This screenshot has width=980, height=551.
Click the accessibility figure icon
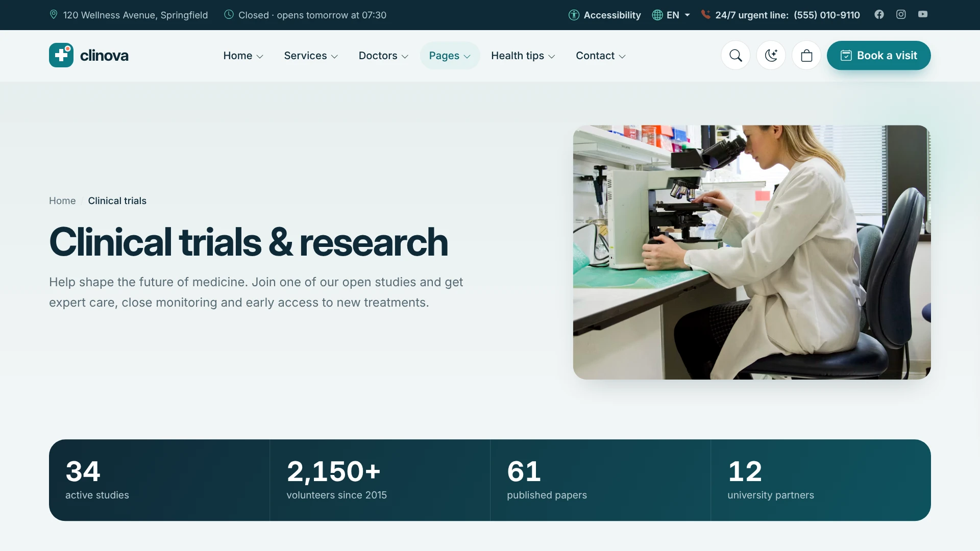pyautogui.click(x=574, y=15)
